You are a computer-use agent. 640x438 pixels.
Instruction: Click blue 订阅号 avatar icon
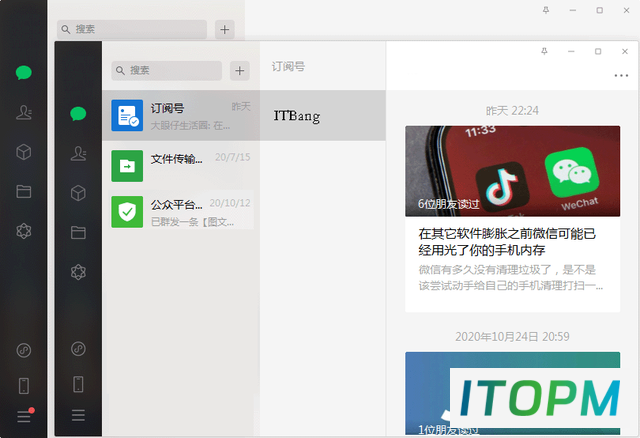point(127,116)
